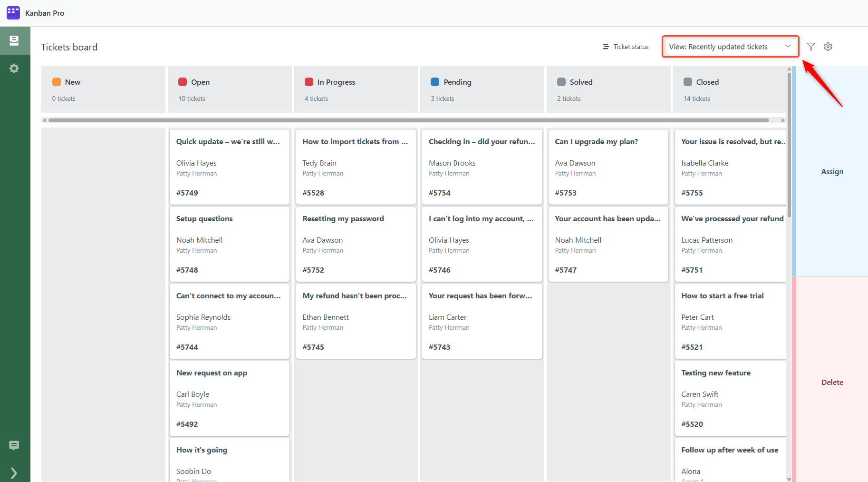Open ticket #5749 from Olivia Hayes
Screen dimensions: 868x482
[229, 167]
